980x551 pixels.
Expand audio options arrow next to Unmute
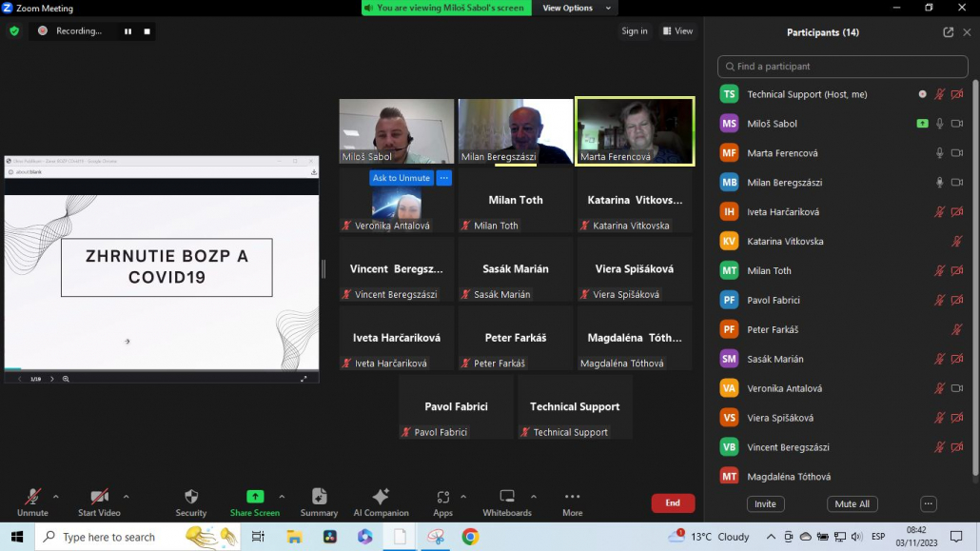click(x=56, y=497)
